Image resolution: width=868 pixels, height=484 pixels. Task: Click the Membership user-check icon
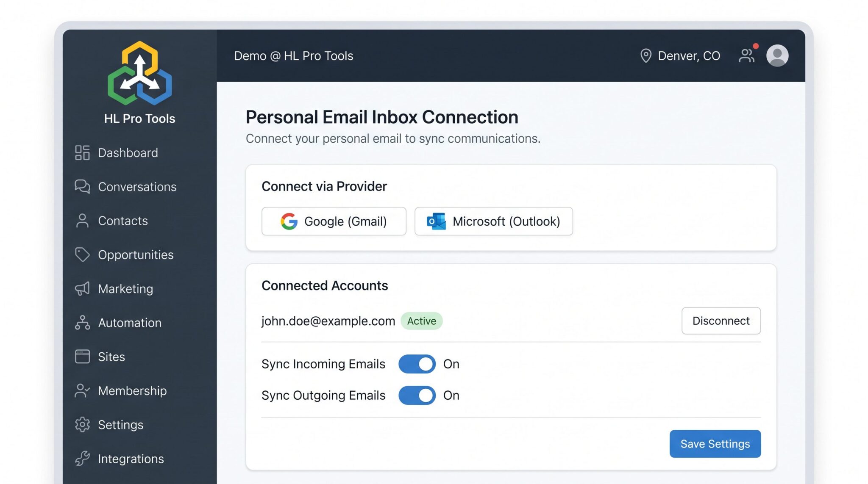[82, 390]
